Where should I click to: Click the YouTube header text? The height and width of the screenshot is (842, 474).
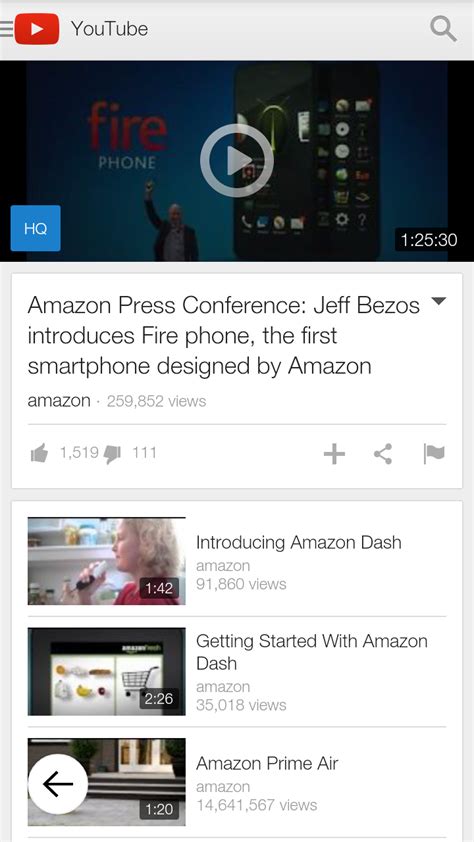[x=110, y=29]
